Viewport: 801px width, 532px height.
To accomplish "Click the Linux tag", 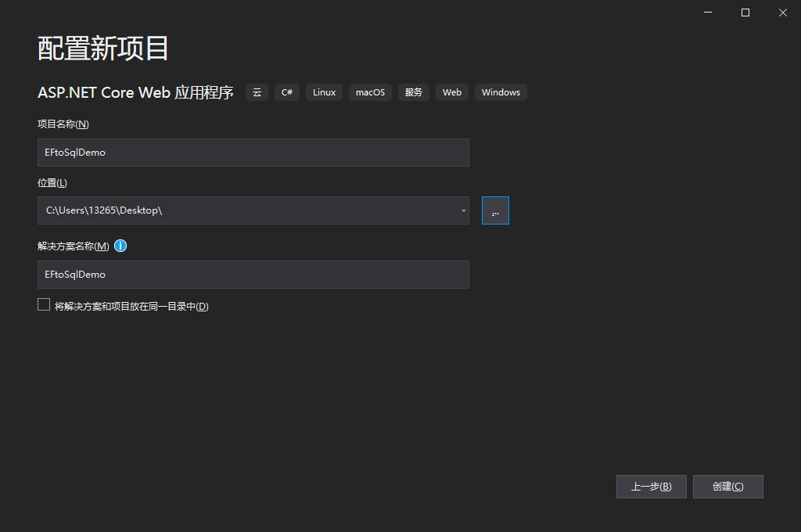I will coord(325,92).
